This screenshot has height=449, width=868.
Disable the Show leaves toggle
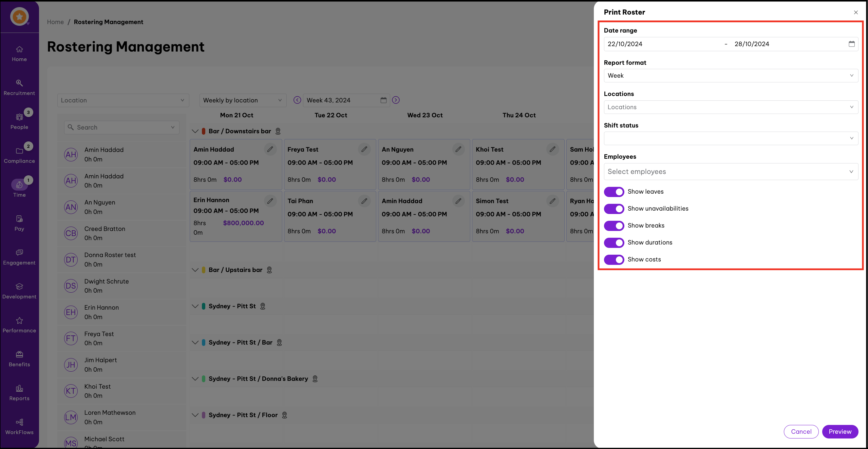614,192
